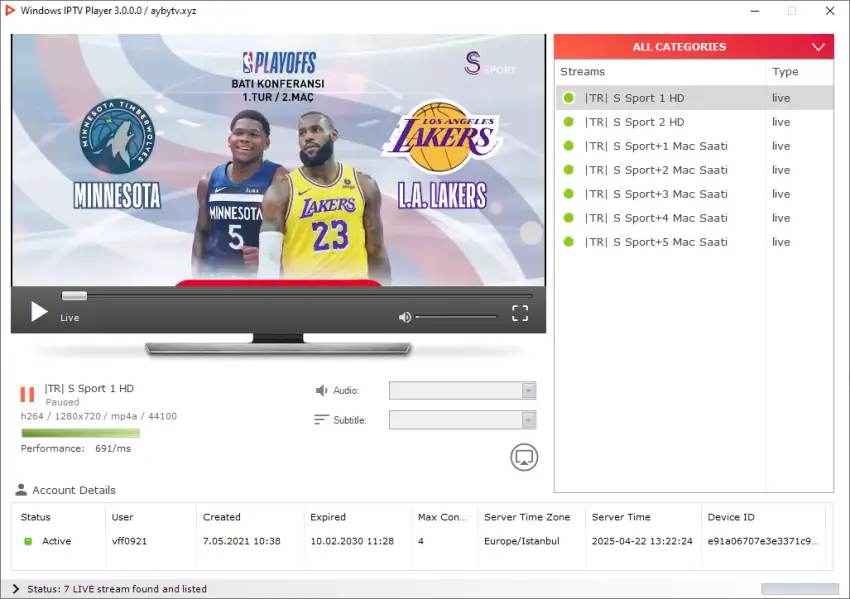
Task: Mute the player speaker icon
Action: [x=404, y=317]
